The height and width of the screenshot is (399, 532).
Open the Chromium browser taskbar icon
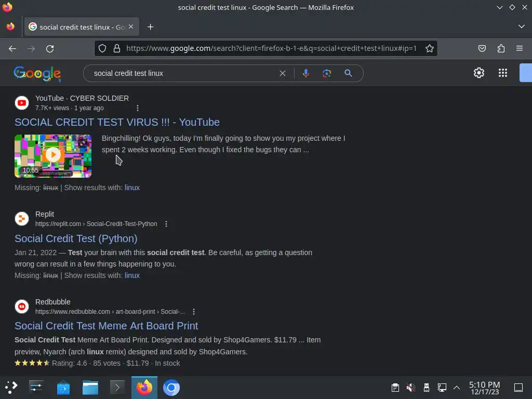[x=171, y=387]
